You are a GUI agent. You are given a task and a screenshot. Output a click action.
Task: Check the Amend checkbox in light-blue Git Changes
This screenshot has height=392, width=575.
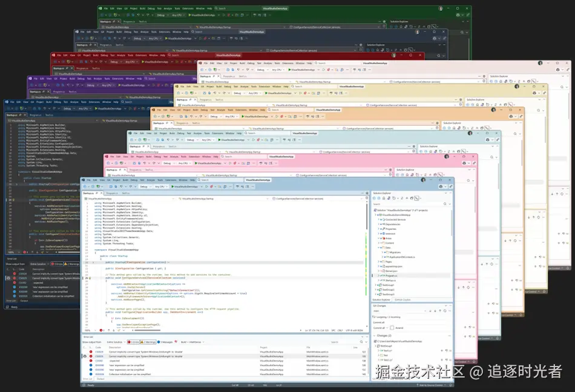point(392,328)
